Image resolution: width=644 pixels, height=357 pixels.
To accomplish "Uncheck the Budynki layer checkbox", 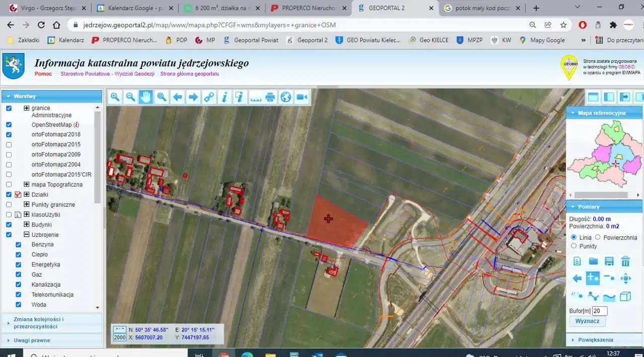I will point(9,225).
